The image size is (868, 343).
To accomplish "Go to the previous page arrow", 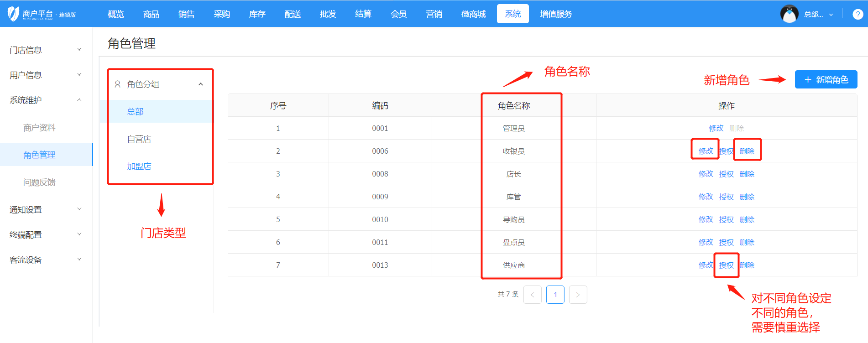I will [532, 295].
